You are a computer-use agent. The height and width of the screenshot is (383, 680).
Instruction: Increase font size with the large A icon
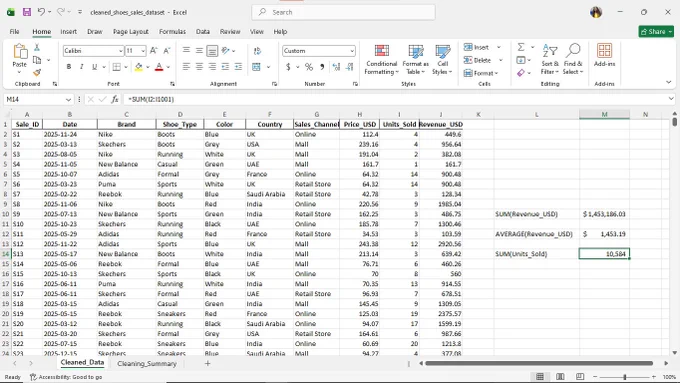click(154, 51)
